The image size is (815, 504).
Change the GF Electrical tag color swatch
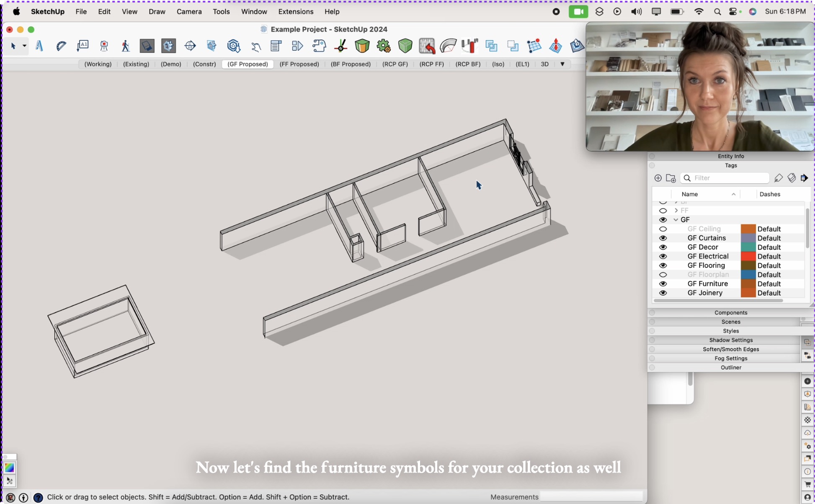pos(748,256)
